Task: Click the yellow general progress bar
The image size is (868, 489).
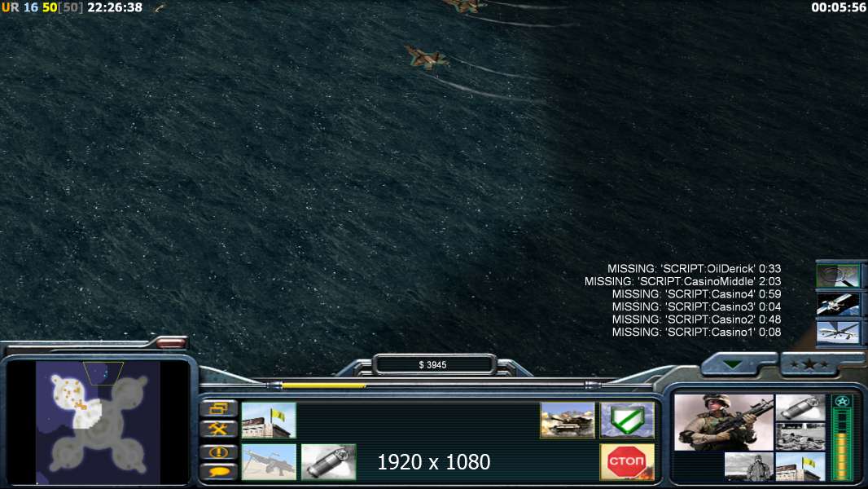Action: [x=324, y=385]
